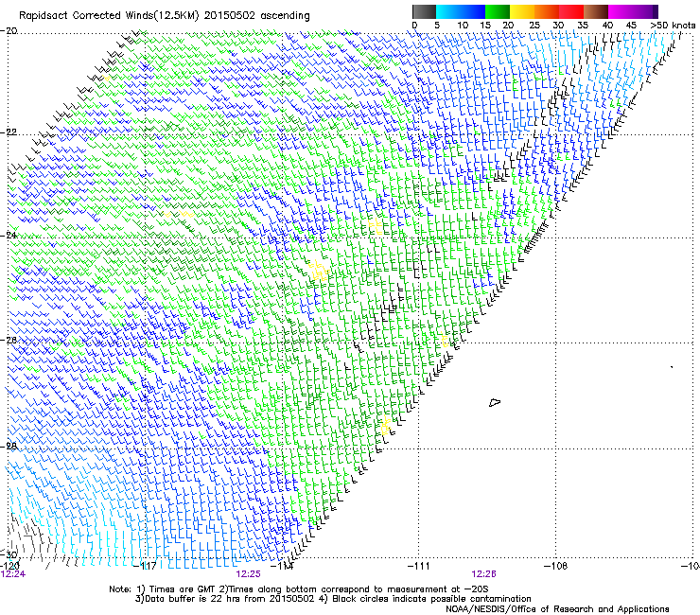This screenshot has height=615, width=700.
Task: Click the NOAA/NESDIS credit line
Action: pyautogui.click(x=557, y=609)
